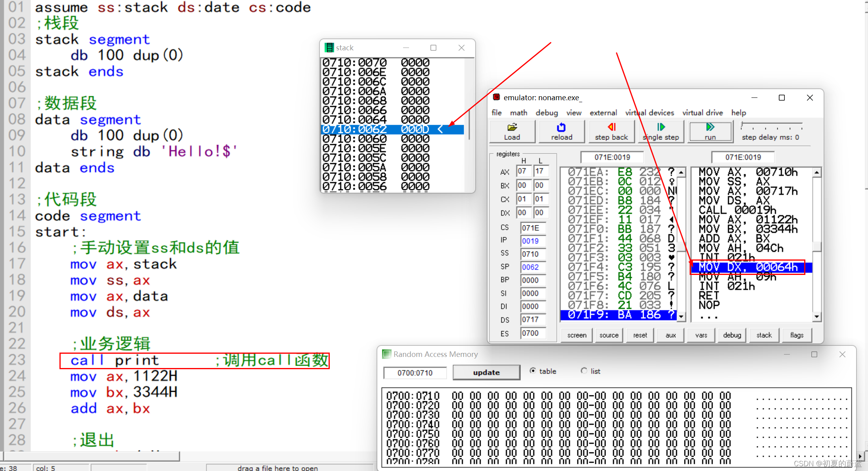Click the flags button
Viewport: 868px width, 471px height.
[797, 335]
